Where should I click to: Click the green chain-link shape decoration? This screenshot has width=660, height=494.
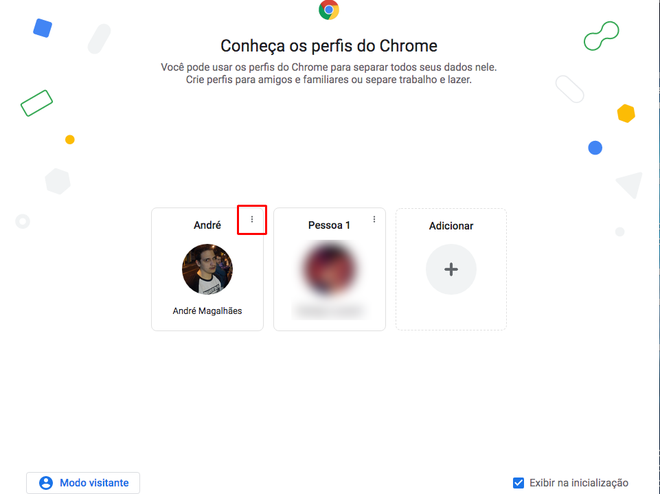[601, 36]
